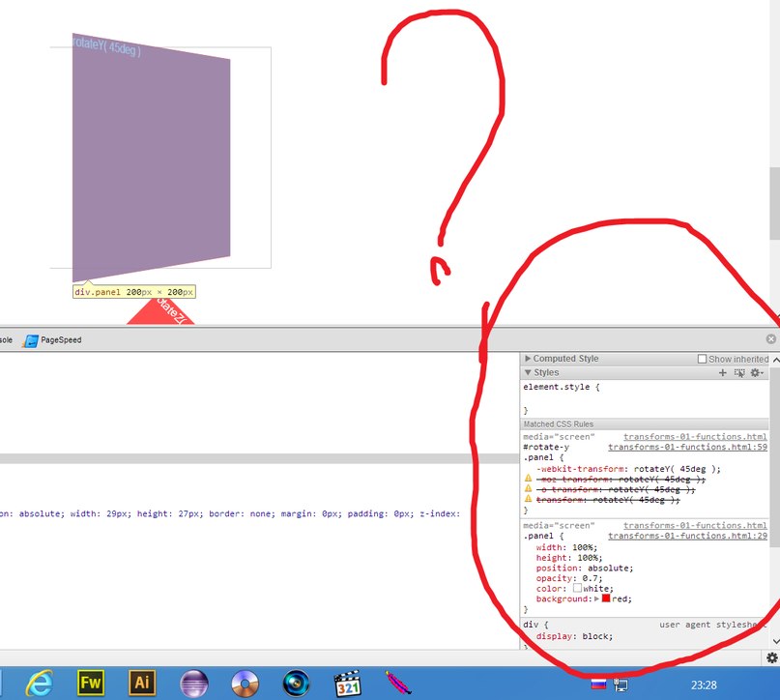Launch Internet Explorer from the taskbar
780x700 pixels.
coord(39,684)
